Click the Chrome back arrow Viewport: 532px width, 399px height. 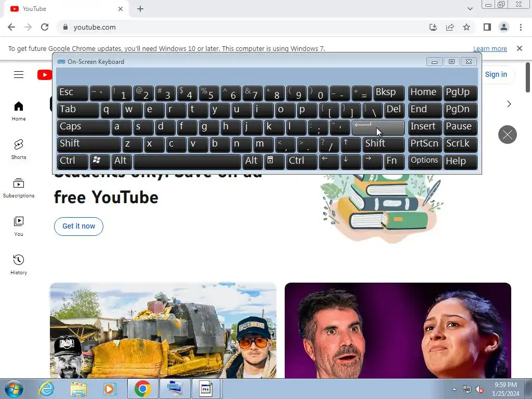click(x=11, y=27)
